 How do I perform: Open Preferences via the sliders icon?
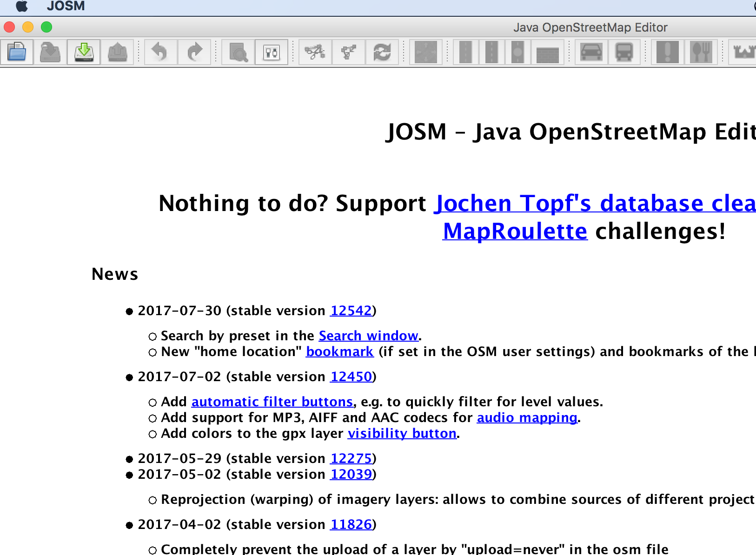pos(272,52)
